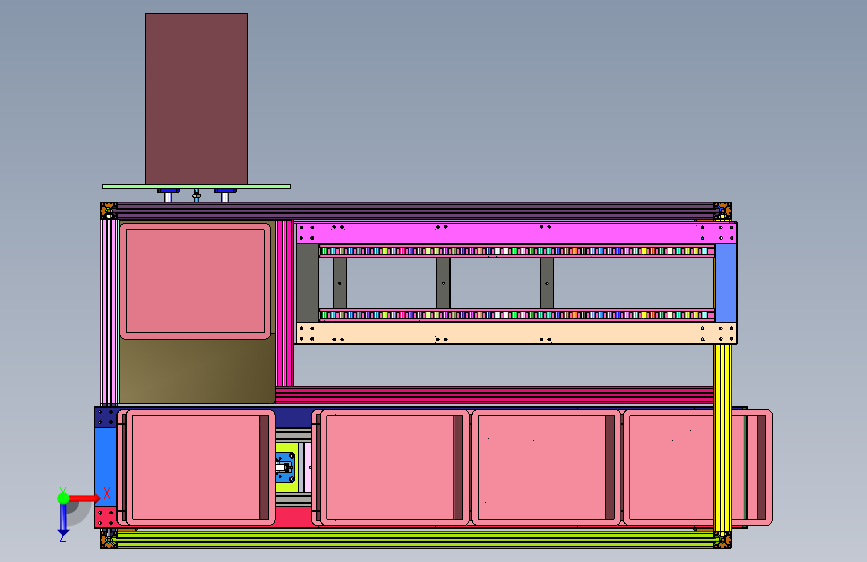Click the blue Z axis arrow of the triad
867x562 pixels.
click(x=63, y=520)
